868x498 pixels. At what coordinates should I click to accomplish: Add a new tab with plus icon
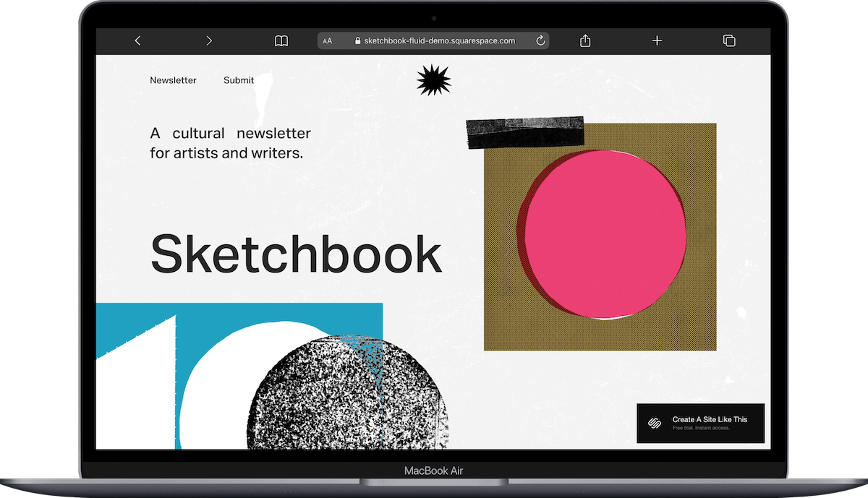[657, 41]
